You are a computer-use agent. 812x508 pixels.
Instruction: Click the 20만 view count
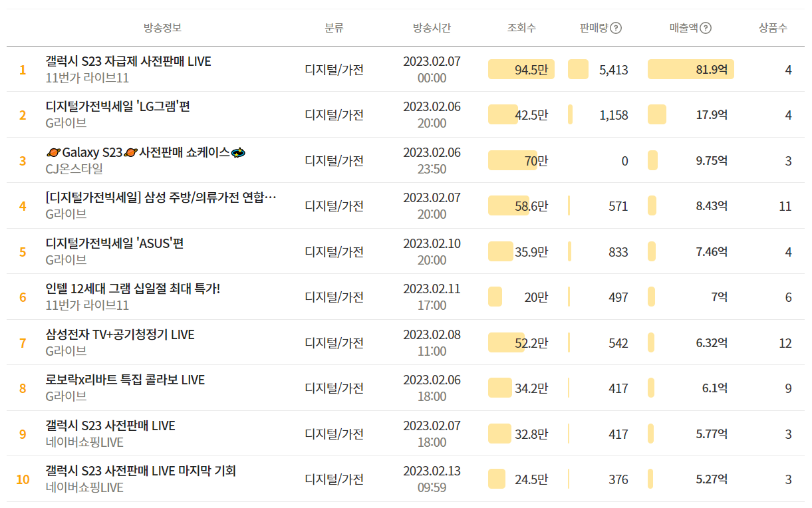(536, 297)
